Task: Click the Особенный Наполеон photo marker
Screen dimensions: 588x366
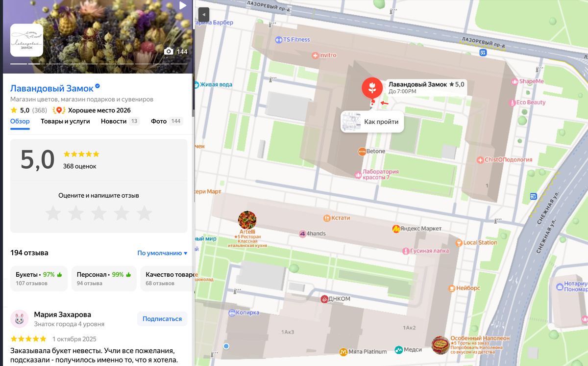Action: click(x=441, y=345)
